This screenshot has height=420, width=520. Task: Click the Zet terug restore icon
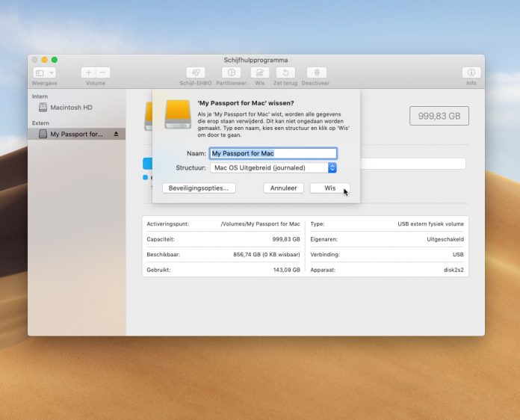click(x=285, y=72)
